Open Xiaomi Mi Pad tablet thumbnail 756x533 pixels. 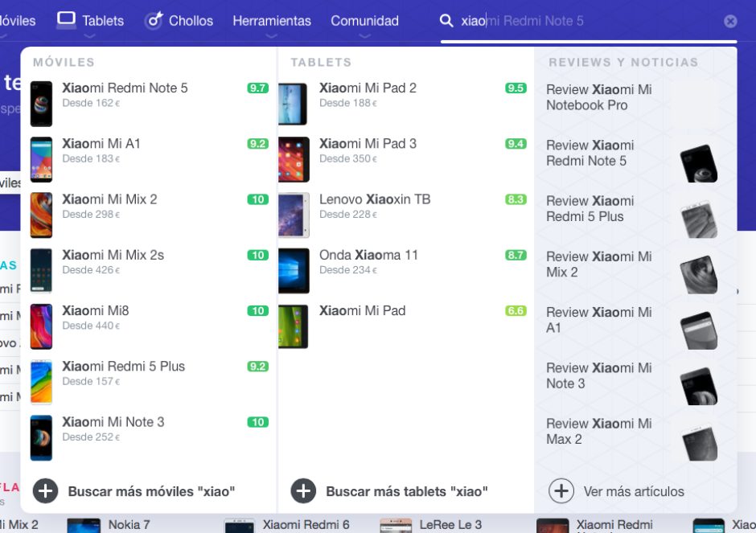(x=293, y=326)
